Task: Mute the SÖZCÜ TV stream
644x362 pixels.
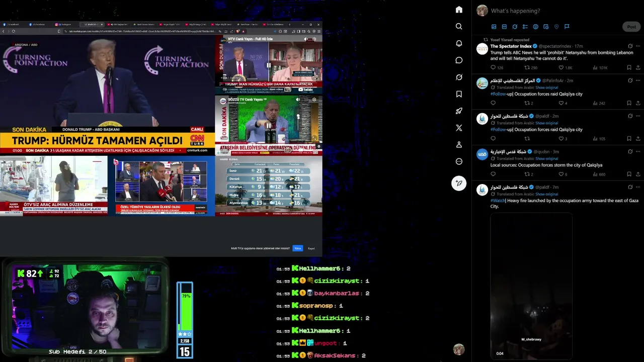Action: 297,100
